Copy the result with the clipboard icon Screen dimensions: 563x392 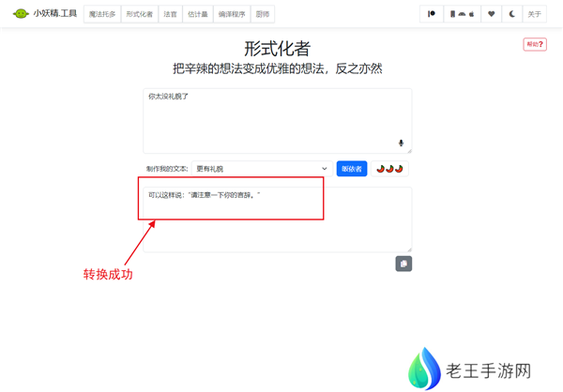tap(403, 264)
